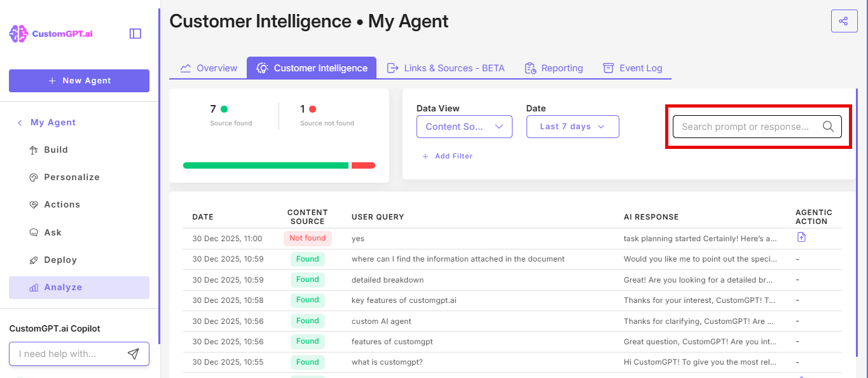
Task: Focus the Copilot 'I need help with' input
Action: [79, 354]
